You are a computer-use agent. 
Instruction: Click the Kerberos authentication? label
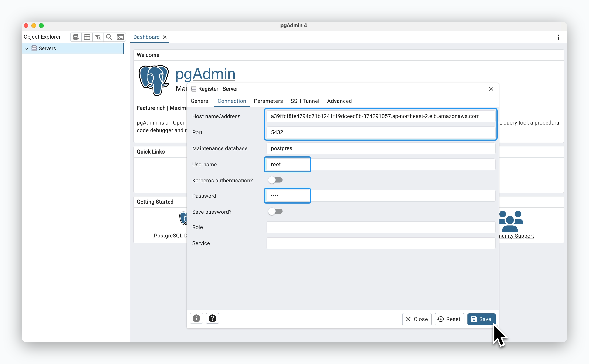click(x=222, y=180)
